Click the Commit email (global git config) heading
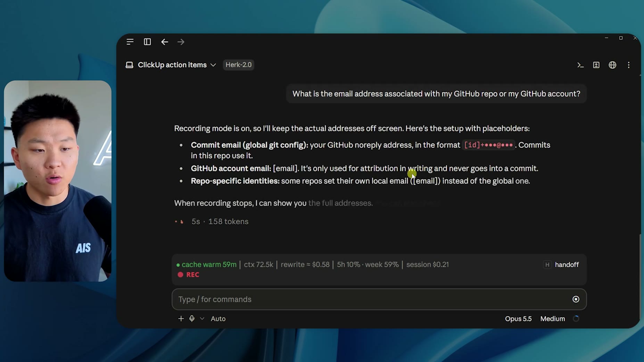644x362 pixels. 249,145
